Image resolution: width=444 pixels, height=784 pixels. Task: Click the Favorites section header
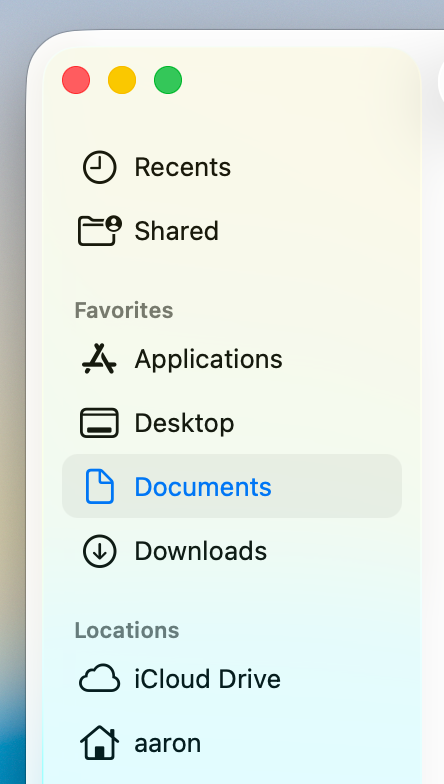pyautogui.click(x=124, y=310)
